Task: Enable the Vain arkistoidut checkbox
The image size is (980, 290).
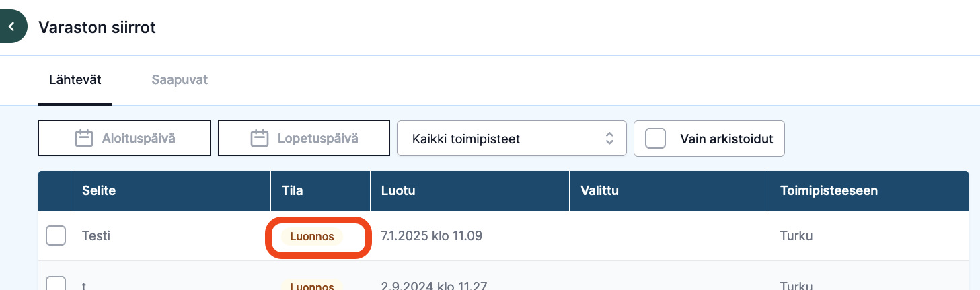Action: click(655, 139)
